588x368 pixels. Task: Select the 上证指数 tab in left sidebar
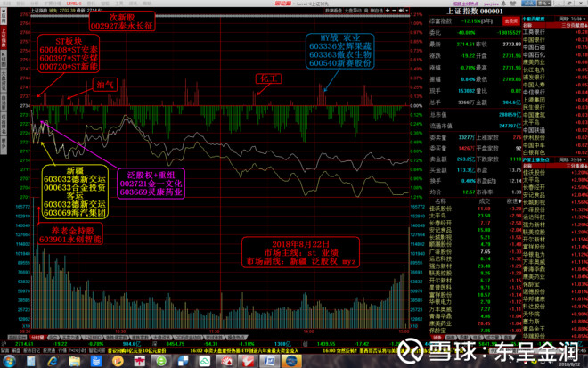click(4, 37)
